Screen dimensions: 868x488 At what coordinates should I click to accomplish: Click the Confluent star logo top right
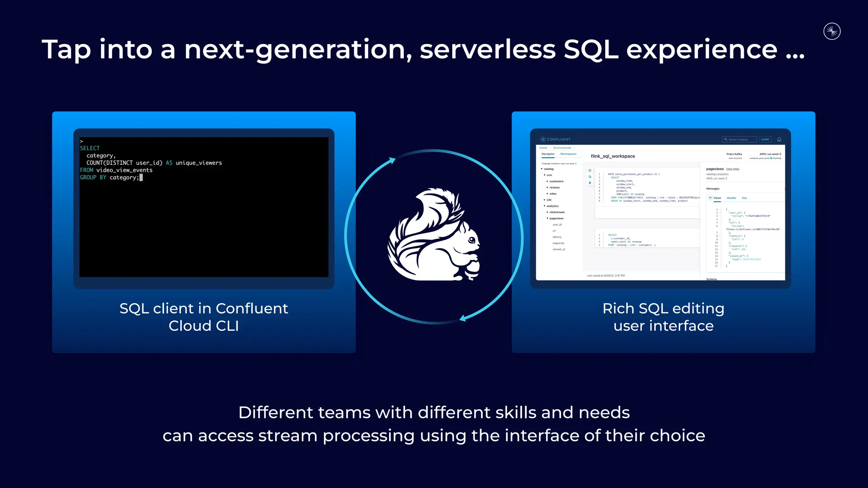click(x=832, y=31)
